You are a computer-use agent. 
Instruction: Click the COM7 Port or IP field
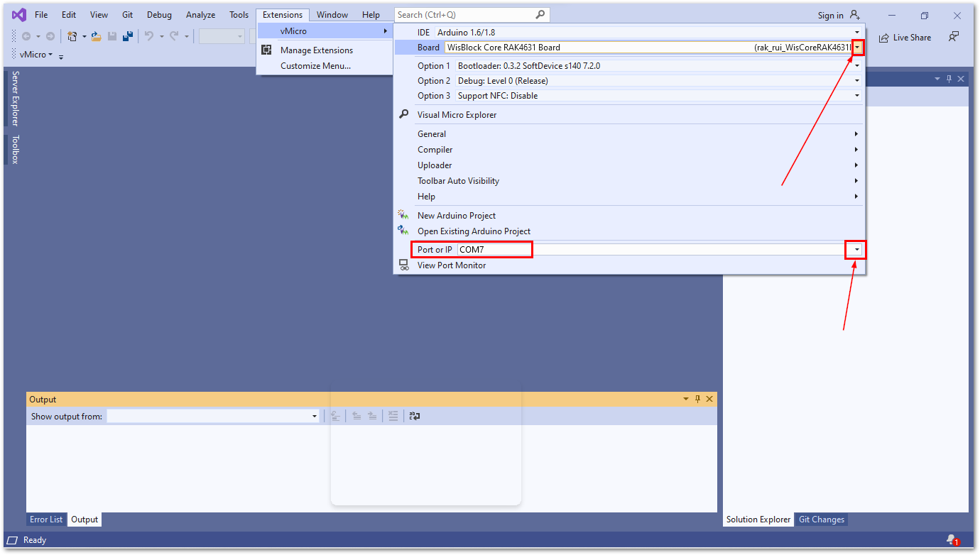[x=651, y=250]
